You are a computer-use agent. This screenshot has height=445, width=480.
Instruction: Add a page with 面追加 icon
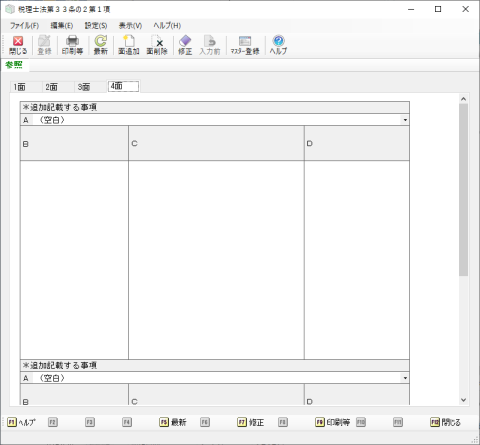tap(129, 45)
